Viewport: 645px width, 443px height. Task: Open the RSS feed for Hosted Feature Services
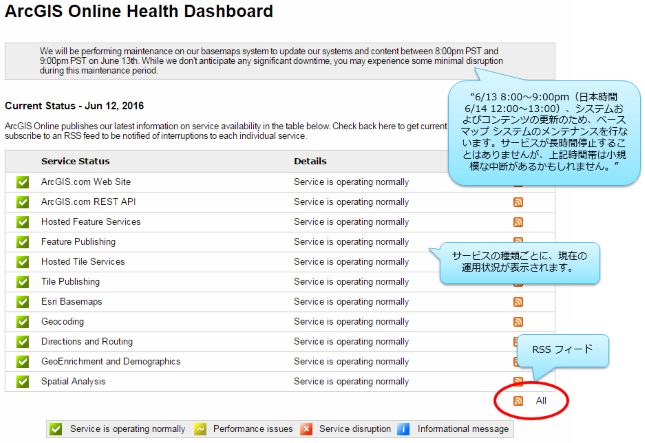[x=518, y=222]
